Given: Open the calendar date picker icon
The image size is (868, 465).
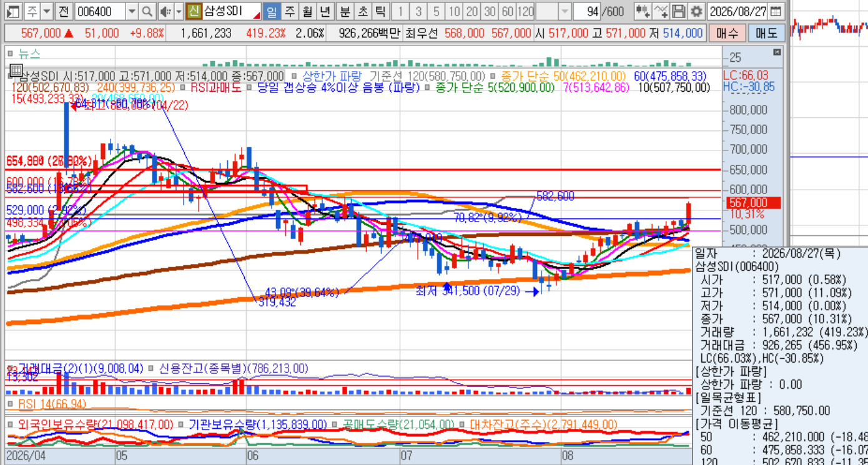Looking at the screenshot, I should [x=776, y=11].
